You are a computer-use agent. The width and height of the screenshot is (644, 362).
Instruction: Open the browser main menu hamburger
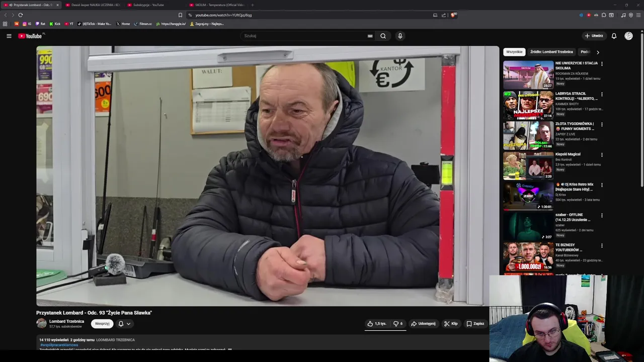(x=638, y=15)
